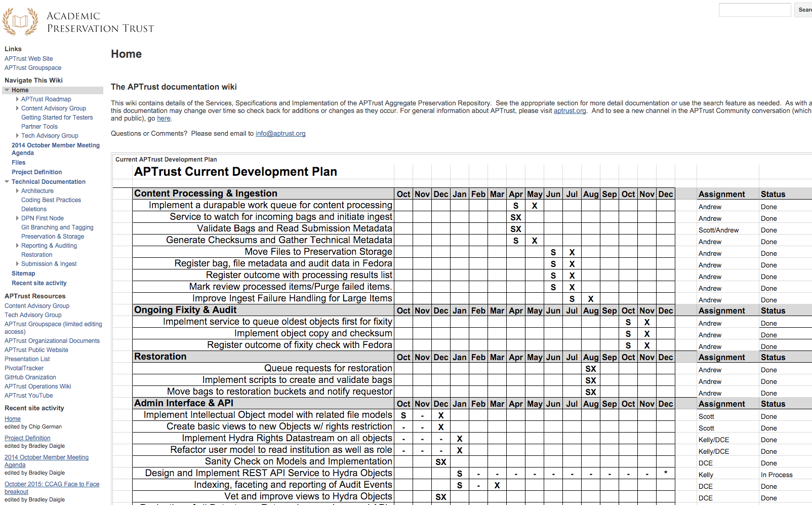Click the Academic Preservation Trust logo
Viewport: 812px width, 505px height.
click(78, 22)
